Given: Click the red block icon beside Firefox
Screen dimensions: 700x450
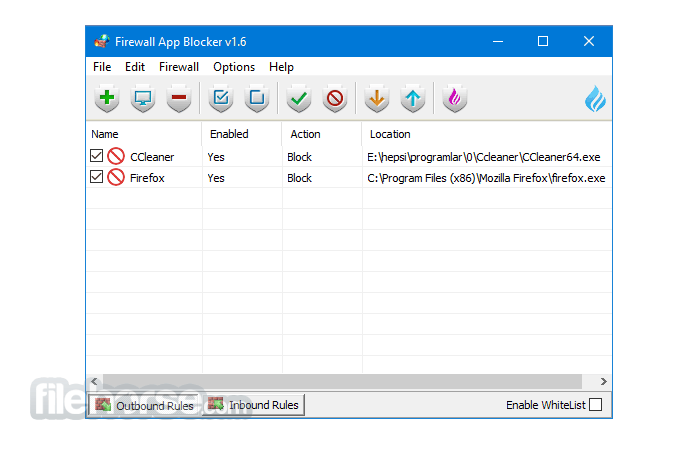Looking at the screenshot, I should [x=116, y=177].
